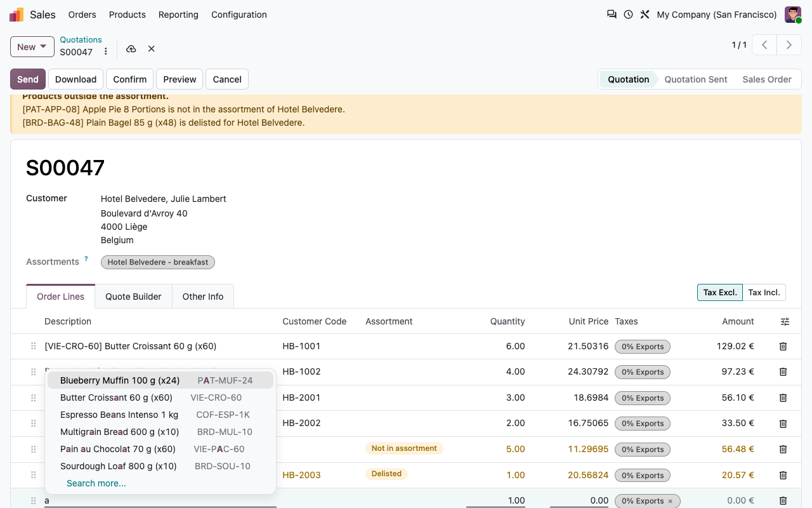This screenshot has width=812, height=508.
Task: Open the activities clock icon
Action: pyautogui.click(x=628, y=14)
